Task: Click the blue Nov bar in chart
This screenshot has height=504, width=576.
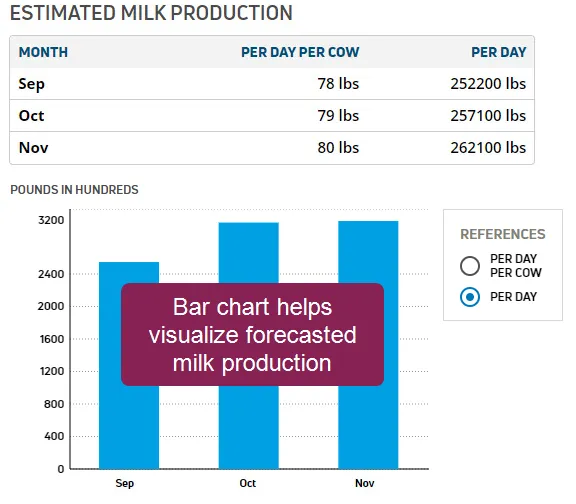Action: (x=368, y=426)
